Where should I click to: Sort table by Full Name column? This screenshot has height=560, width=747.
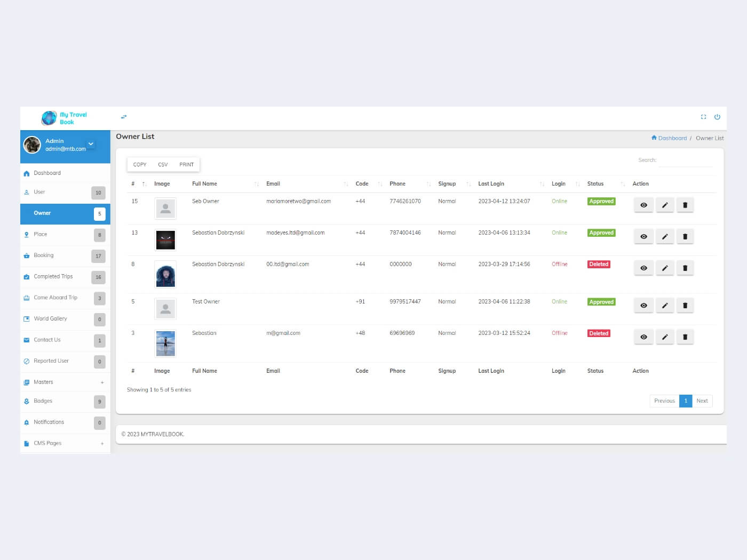coord(204,184)
